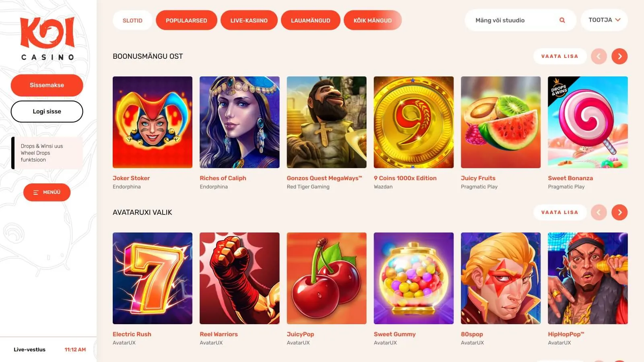Go to next Boonusmängu Ost games

point(619,56)
